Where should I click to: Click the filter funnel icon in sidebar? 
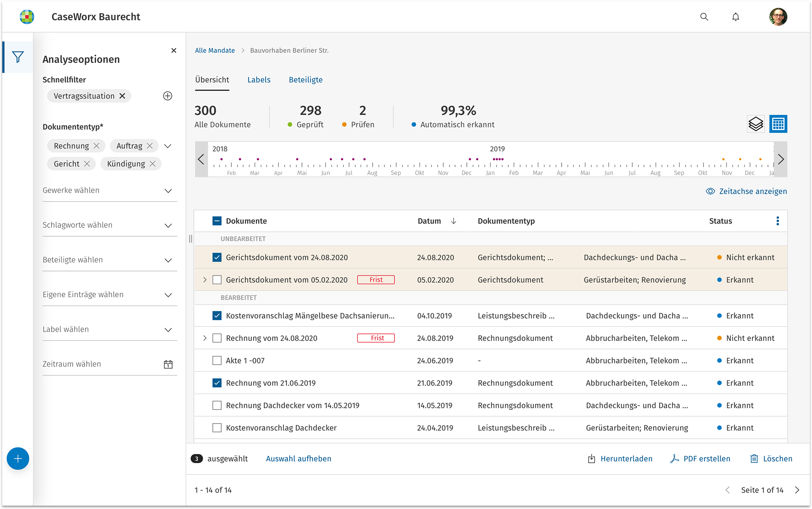[18, 57]
